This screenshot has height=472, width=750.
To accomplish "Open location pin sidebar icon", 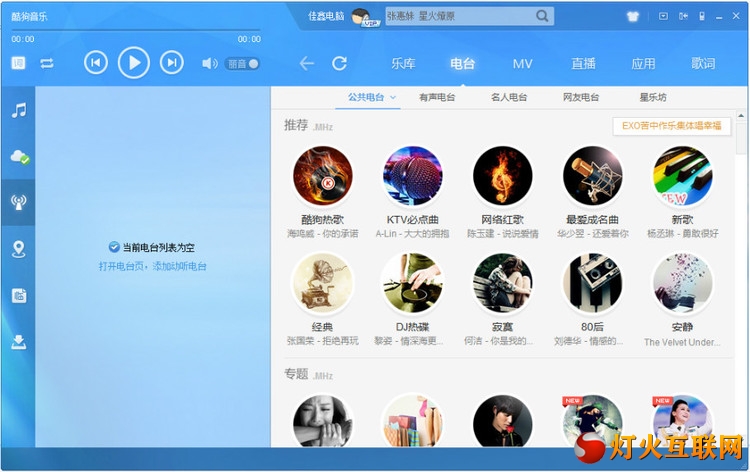I will click(x=19, y=249).
